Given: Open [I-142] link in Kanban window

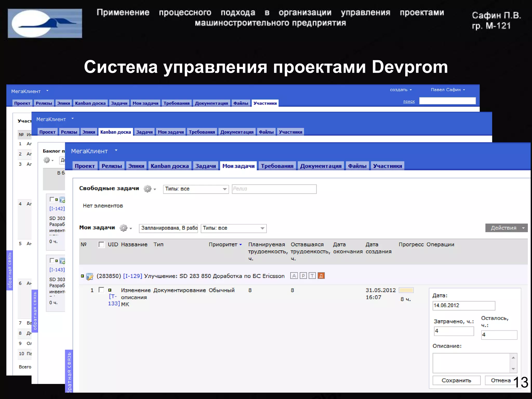Looking at the screenshot, I should (x=57, y=209).
